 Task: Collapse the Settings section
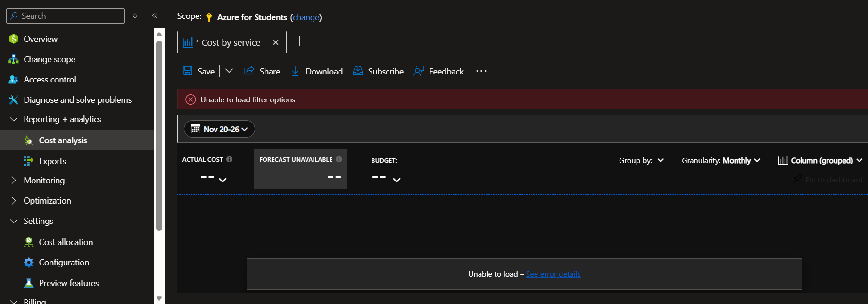(x=14, y=221)
